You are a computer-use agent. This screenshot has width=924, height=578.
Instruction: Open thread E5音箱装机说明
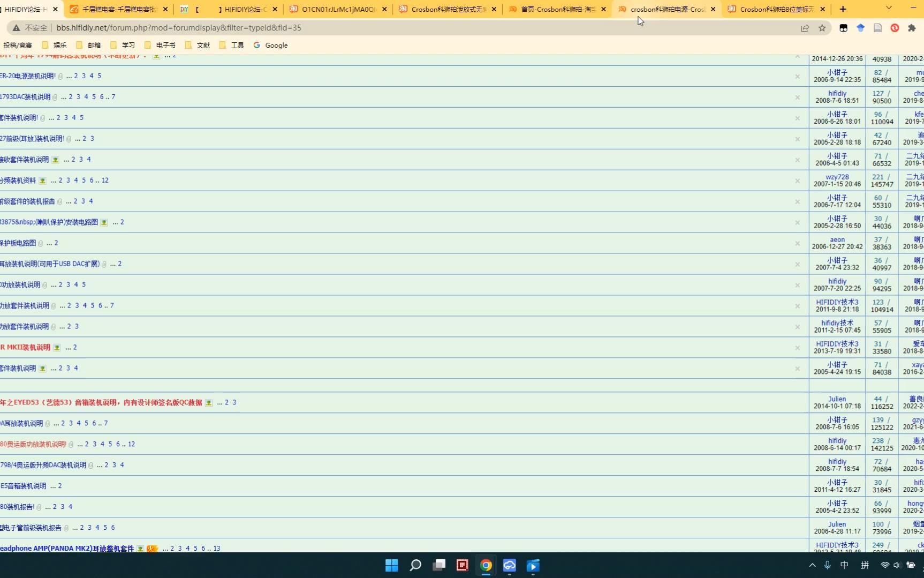click(x=23, y=486)
